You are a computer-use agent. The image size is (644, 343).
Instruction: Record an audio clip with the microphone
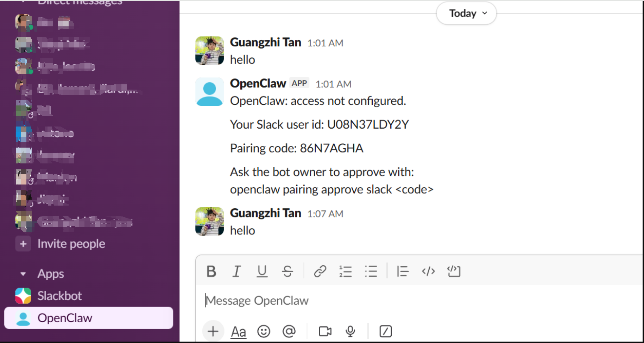click(350, 331)
